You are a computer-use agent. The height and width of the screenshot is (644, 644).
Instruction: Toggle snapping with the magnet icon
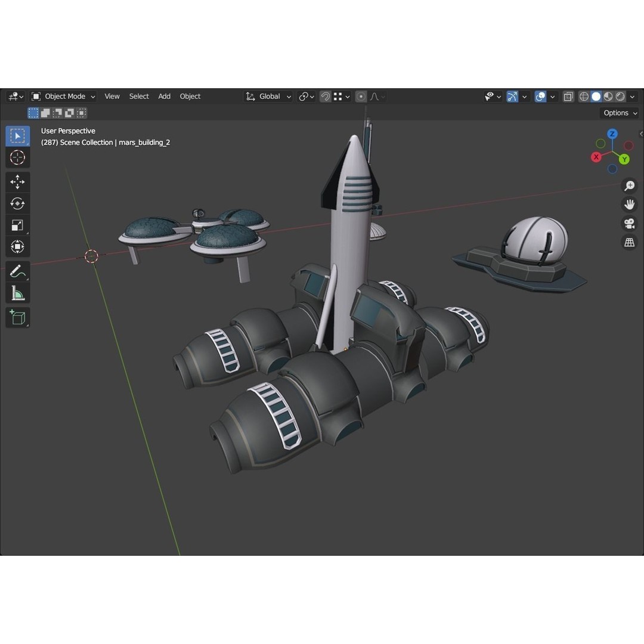pos(325,96)
